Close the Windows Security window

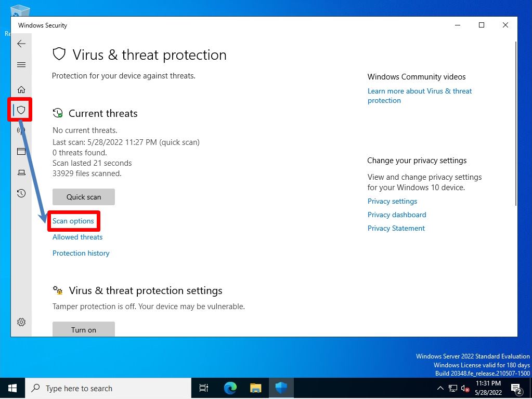[x=505, y=25]
